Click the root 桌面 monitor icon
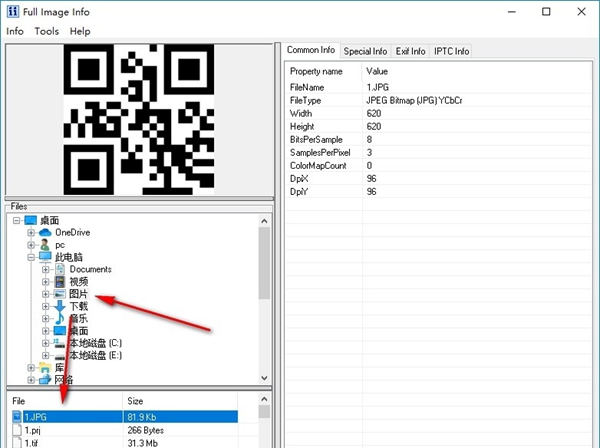This screenshot has height=448, width=600. point(31,220)
